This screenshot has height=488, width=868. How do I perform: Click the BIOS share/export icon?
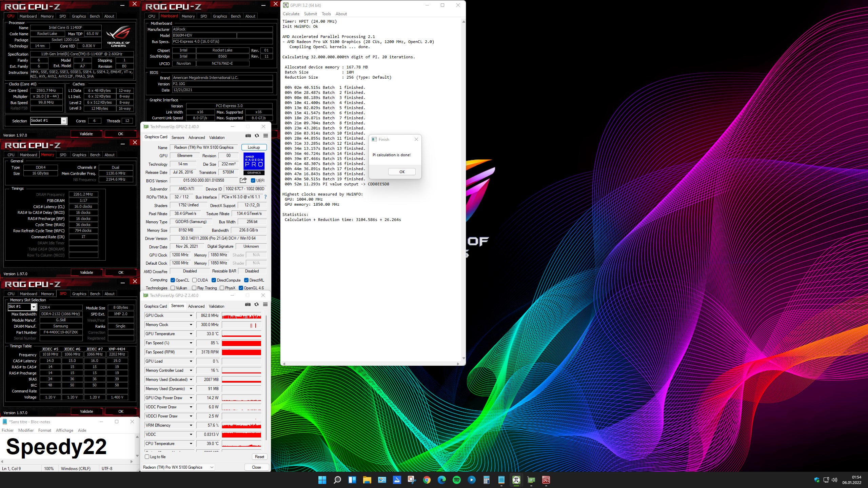(243, 180)
